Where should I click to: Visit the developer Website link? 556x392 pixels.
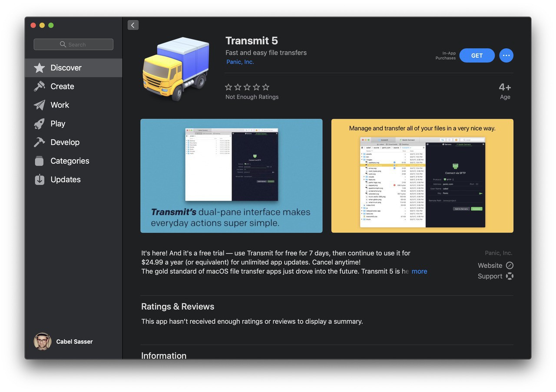coord(495,266)
